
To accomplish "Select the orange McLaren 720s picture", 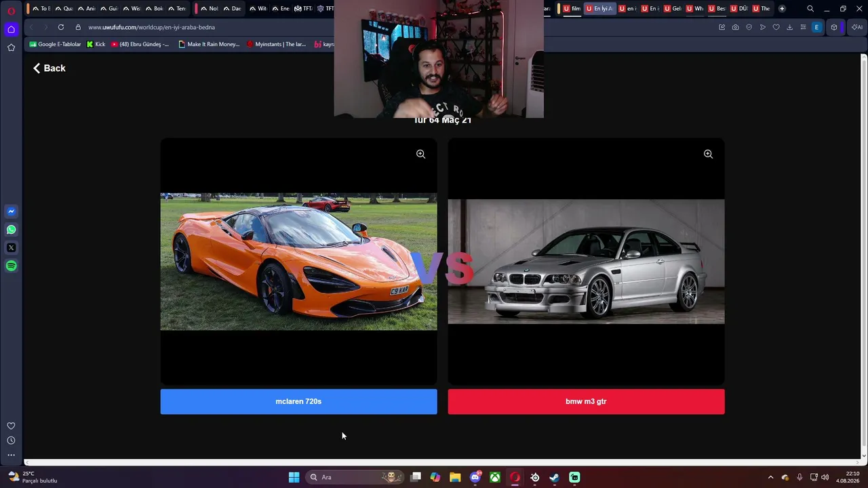I will point(298,262).
